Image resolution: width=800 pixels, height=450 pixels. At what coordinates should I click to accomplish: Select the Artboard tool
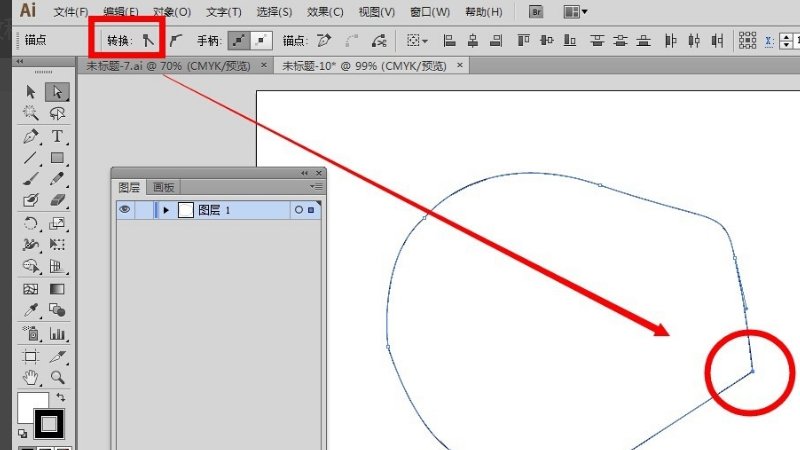coord(31,356)
